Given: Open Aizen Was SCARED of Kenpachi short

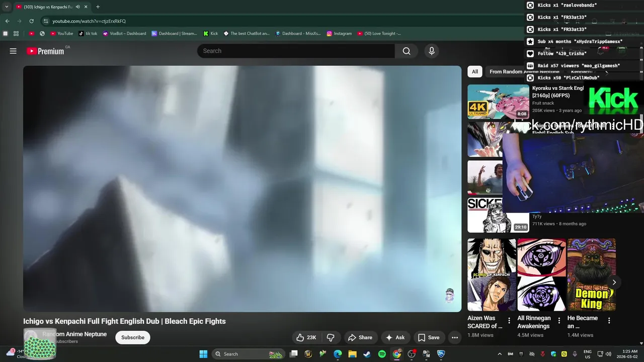Looking at the screenshot, I should [x=492, y=275].
